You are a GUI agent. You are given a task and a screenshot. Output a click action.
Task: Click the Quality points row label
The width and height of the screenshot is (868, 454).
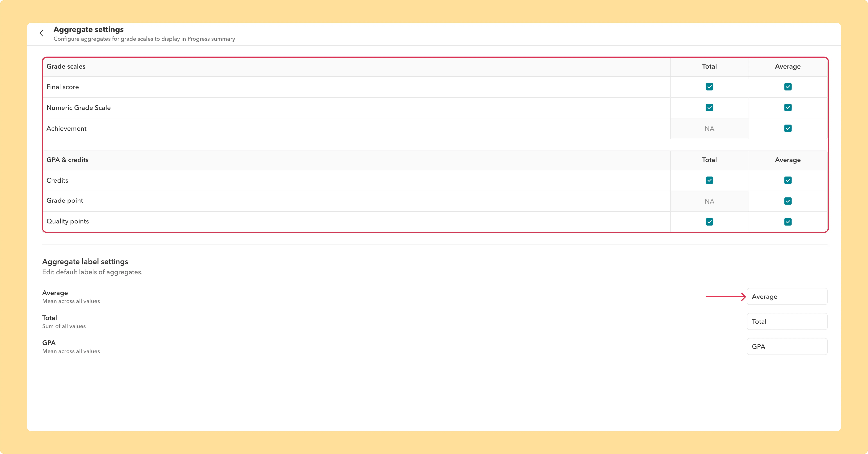click(x=68, y=221)
